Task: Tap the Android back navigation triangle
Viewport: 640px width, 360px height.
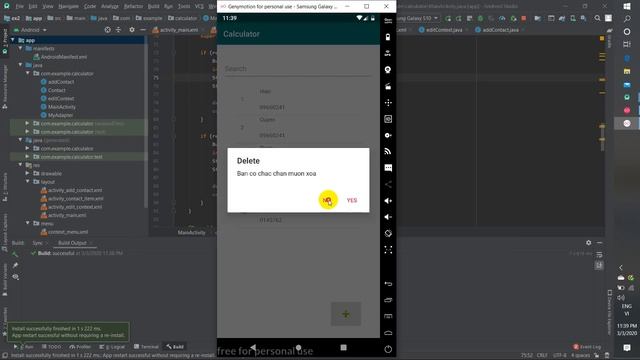Action: (253, 347)
